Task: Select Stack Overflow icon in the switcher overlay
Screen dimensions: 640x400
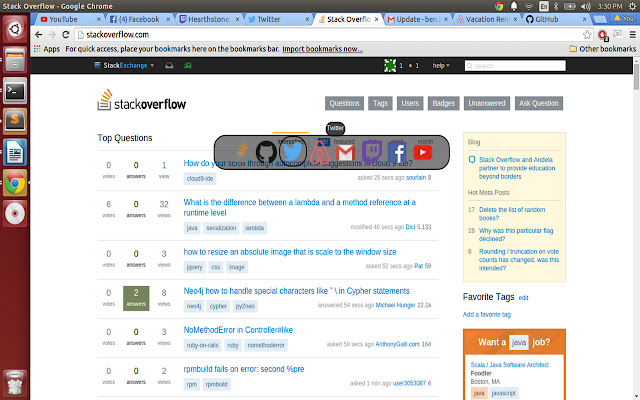Action: point(242,151)
